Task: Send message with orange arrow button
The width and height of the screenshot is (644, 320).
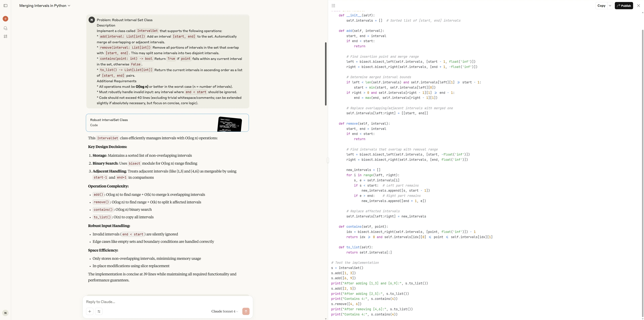Action: tap(246, 311)
